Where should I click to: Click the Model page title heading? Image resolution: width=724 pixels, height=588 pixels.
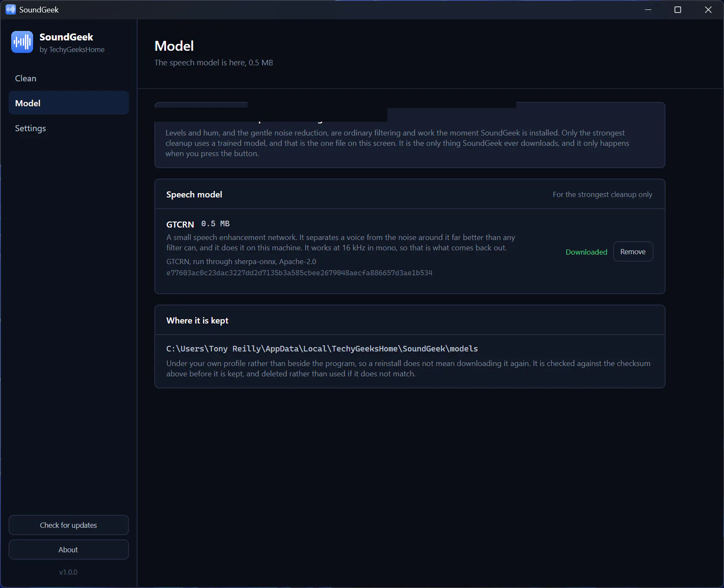coord(174,46)
